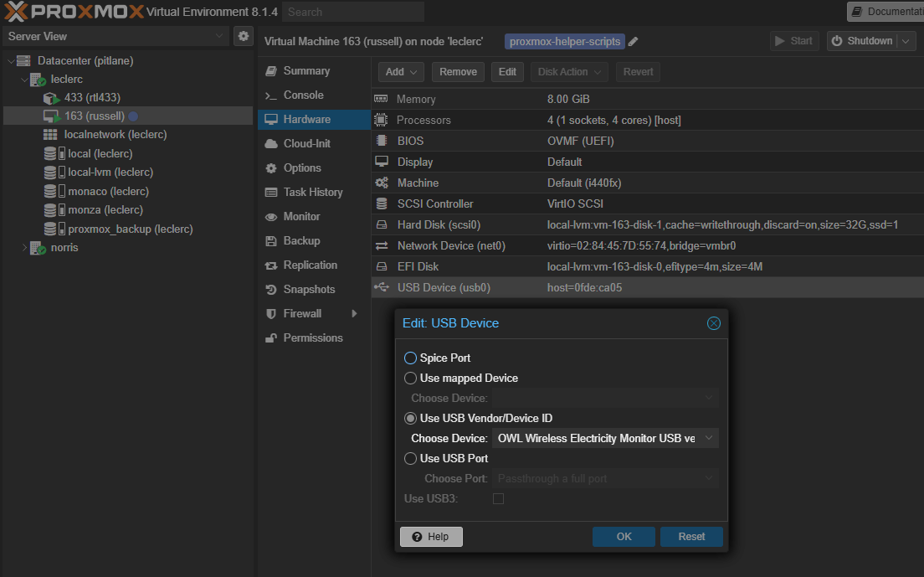Open the Disk Action dropdown
This screenshot has width=924, height=577.
pyautogui.click(x=569, y=72)
